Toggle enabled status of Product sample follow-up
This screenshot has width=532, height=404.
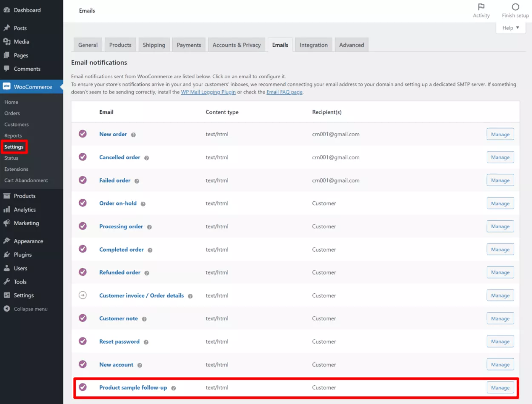(83, 387)
